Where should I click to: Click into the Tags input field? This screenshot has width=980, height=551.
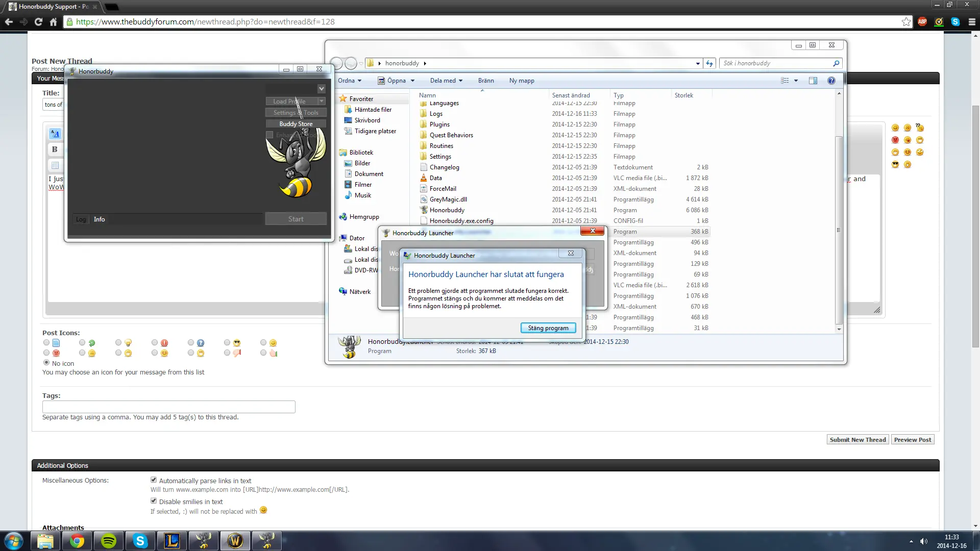coord(168,407)
